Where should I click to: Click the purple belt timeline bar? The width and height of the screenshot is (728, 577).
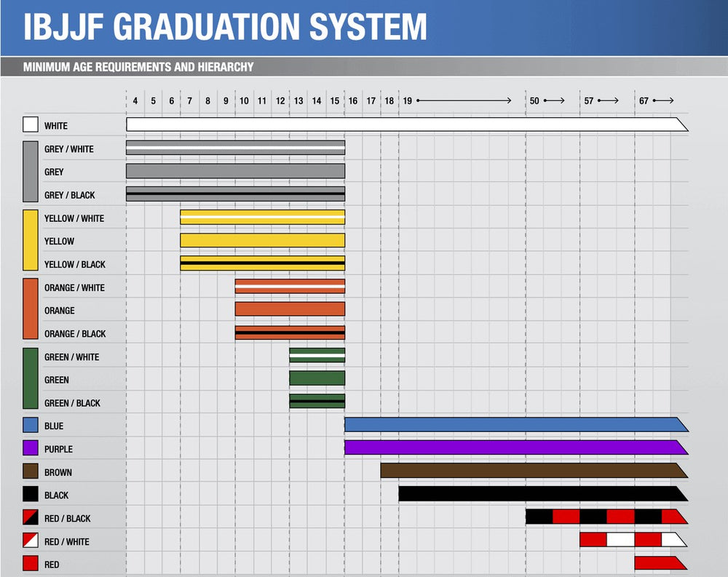[x=516, y=447]
